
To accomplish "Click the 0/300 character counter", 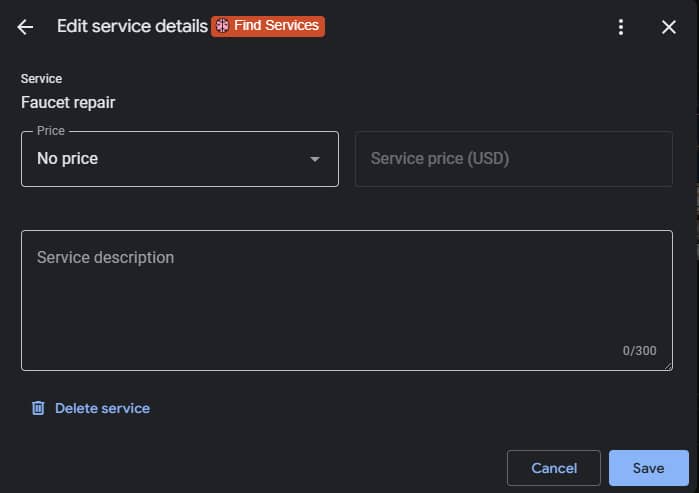I will (x=639, y=351).
